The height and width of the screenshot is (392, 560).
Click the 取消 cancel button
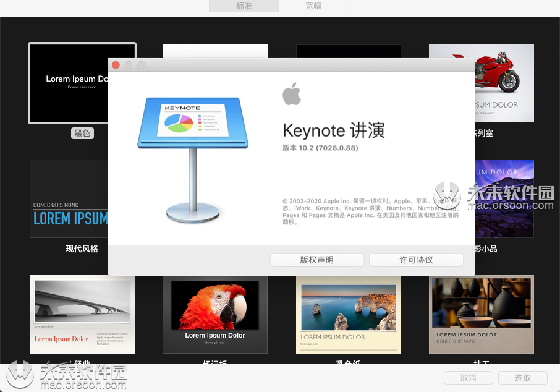(469, 378)
